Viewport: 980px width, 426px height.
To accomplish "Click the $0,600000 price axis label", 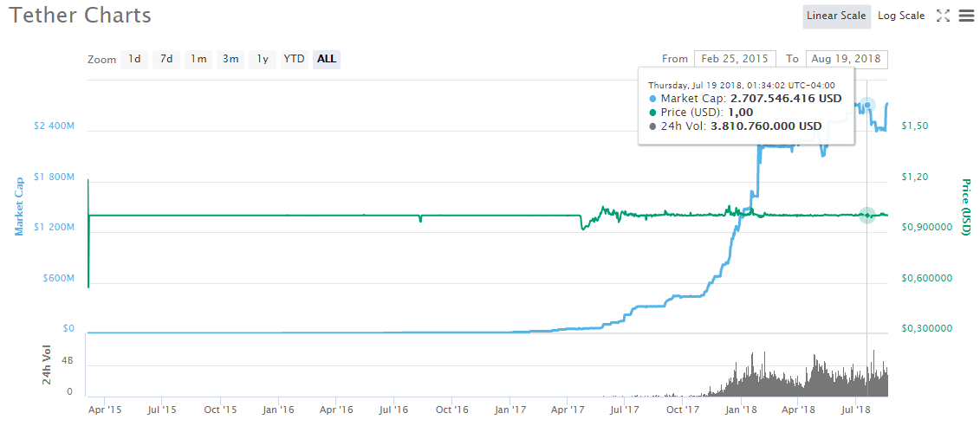I will (926, 278).
